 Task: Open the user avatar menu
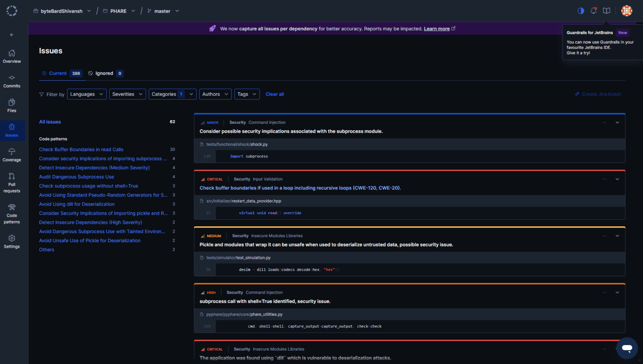click(627, 10)
